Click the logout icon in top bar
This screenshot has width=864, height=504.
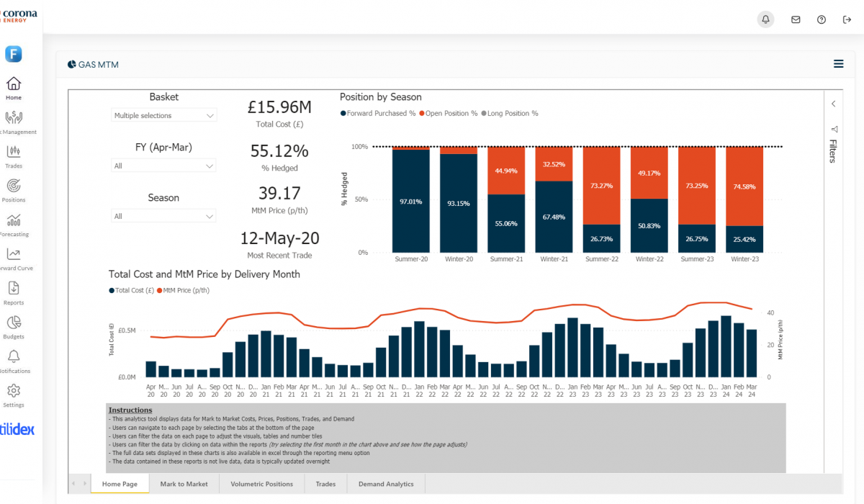coord(847,19)
